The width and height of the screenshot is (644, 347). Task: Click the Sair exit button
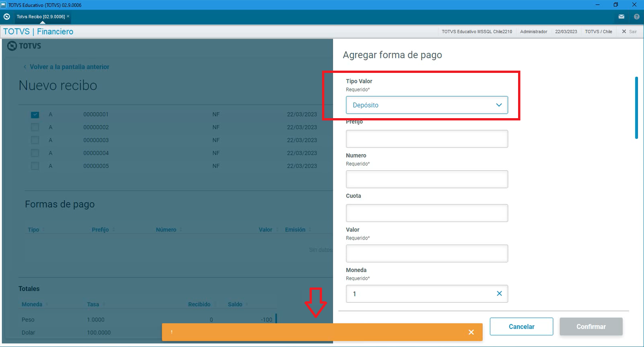pos(629,32)
